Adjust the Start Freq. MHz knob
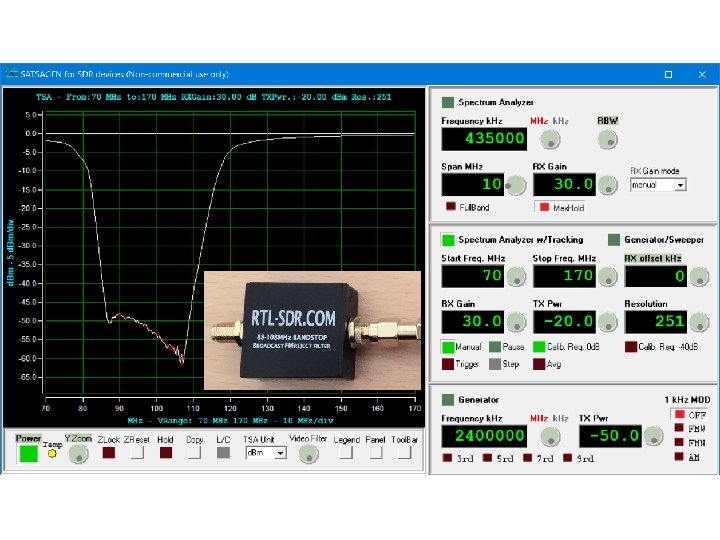The height and width of the screenshot is (540, 720). (516, 276)
